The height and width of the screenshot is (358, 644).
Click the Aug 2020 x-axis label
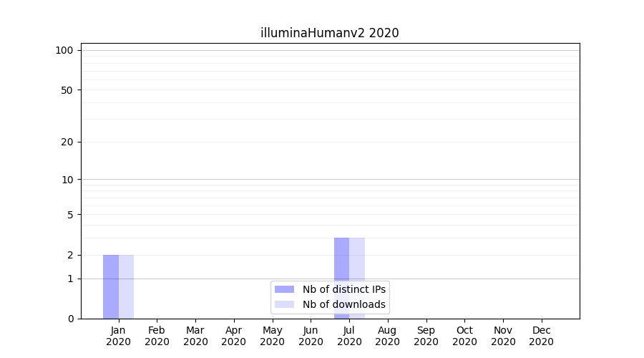pyautogui.click(x=387, y=336)
